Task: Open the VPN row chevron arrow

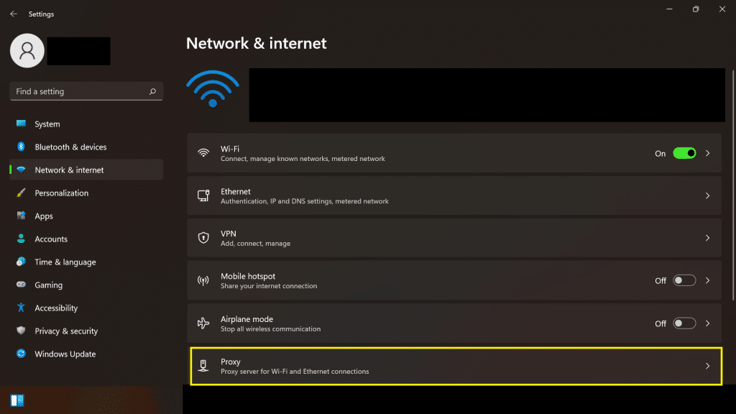Action: [707, 238]
